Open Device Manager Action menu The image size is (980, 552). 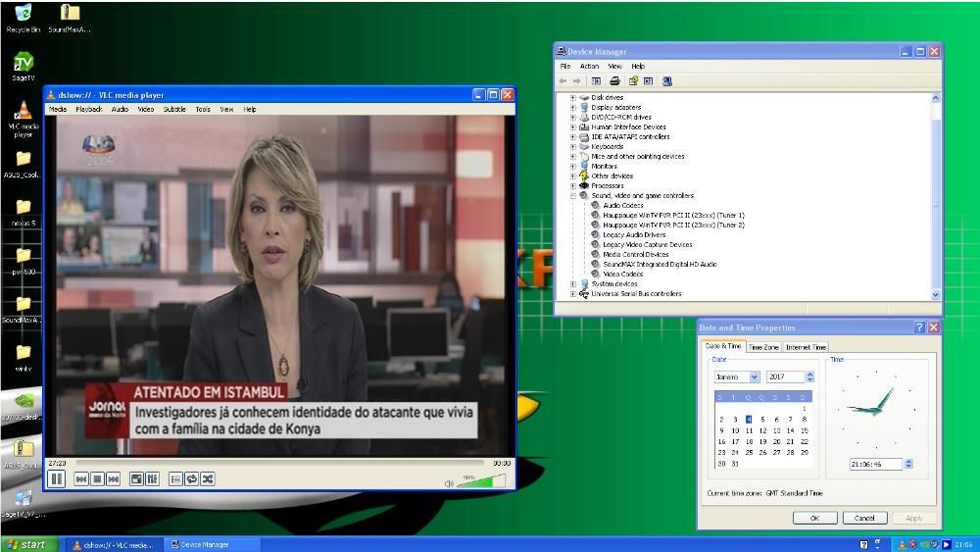pyautogui.click(x=589, y=67)
